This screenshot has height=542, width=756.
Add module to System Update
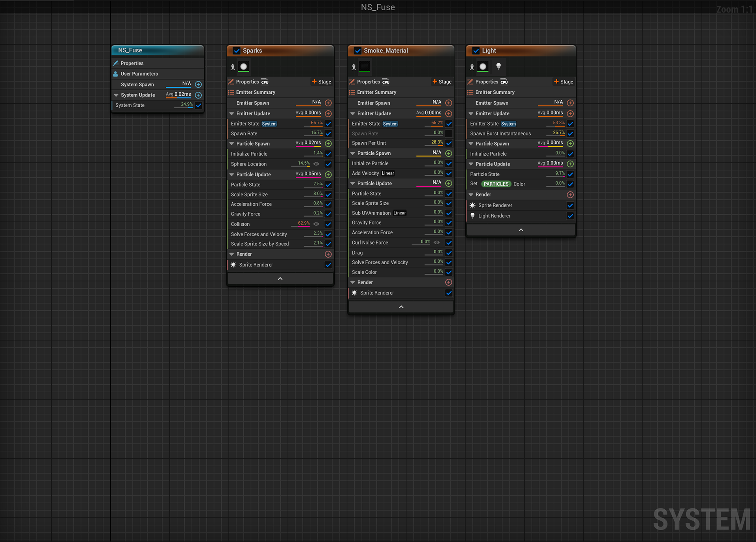coord(198,95)
